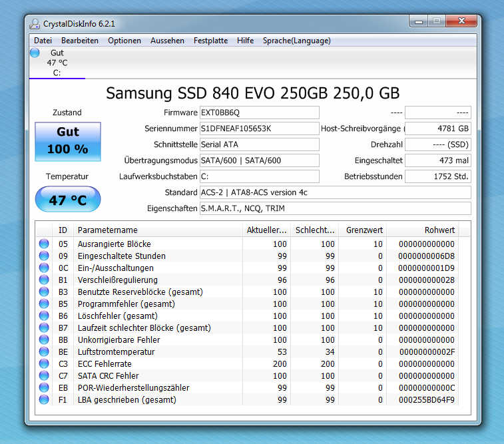Click the Samsung SSD 840 EVO title text
Viewport: 504px width, 444px height.
[x=252, y=93]
